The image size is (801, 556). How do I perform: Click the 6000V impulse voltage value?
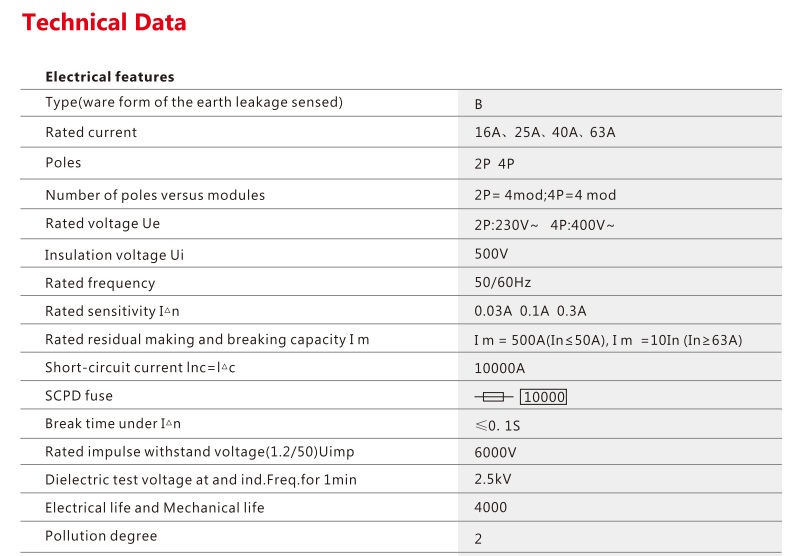point(495,452)
